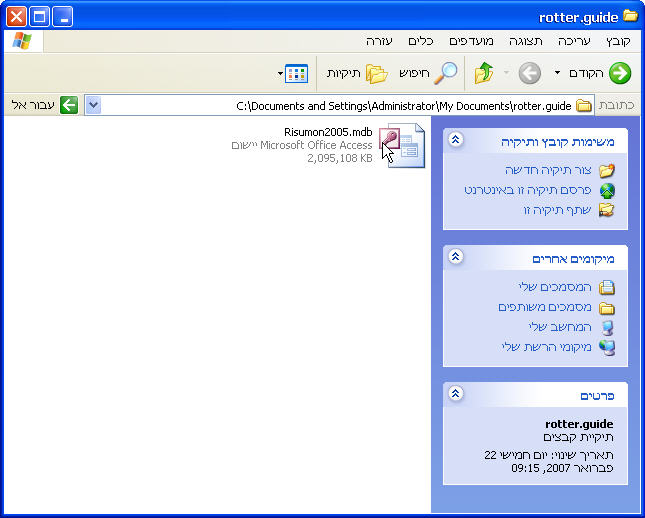645x518 pixels.
Task: Collapse the פרטים details panel
Action: pos(456,394)
